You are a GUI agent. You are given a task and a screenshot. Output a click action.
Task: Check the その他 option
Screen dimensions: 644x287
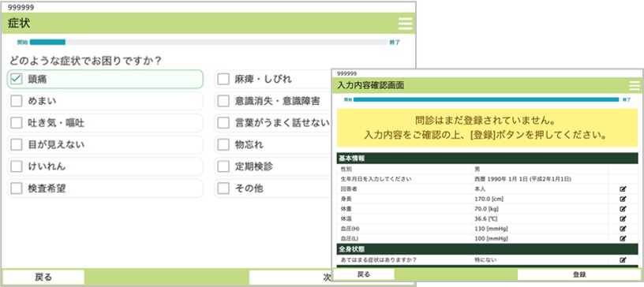[223, 188]
